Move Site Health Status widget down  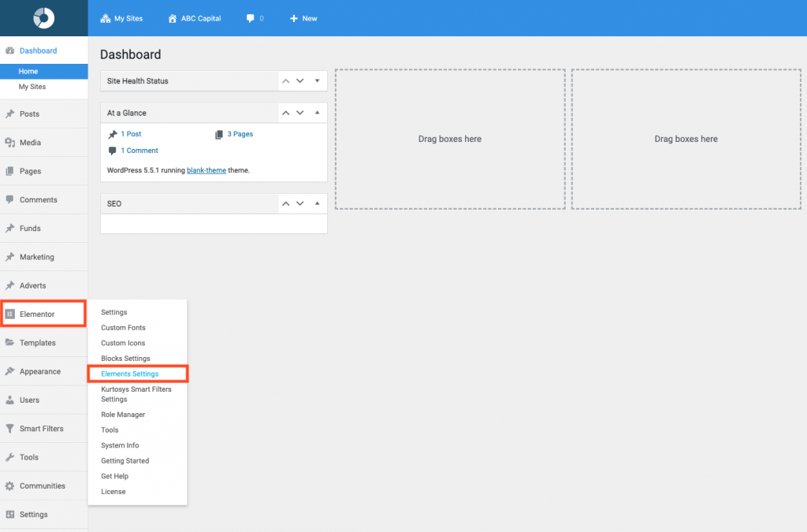pos(300,80)
